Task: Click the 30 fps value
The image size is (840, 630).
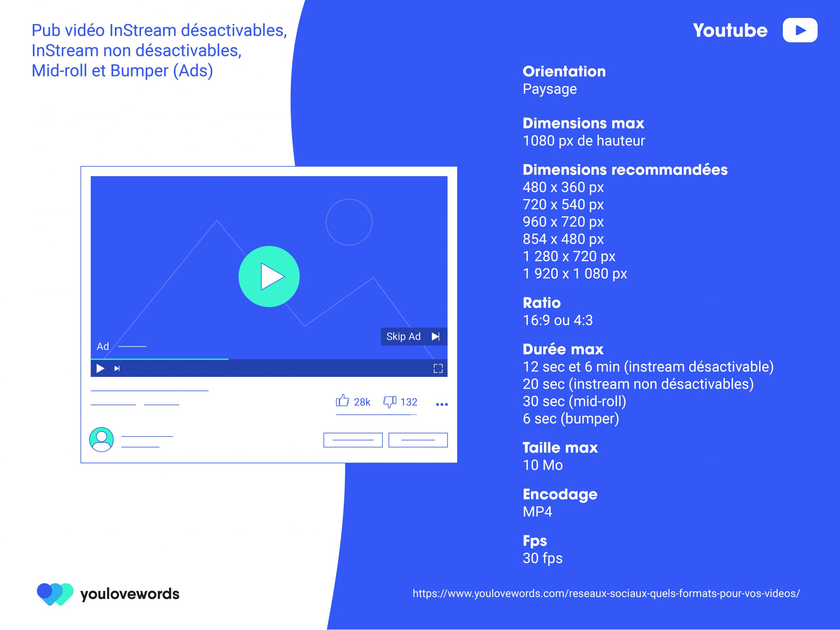Action: pyautogui.click(x=542, y=558)
